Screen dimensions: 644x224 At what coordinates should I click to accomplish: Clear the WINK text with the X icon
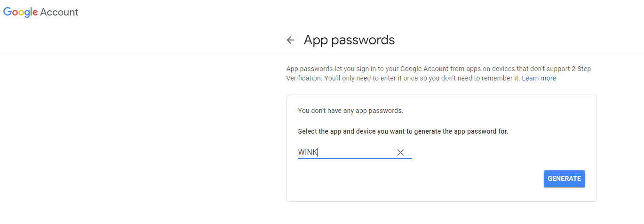[400, 152]
